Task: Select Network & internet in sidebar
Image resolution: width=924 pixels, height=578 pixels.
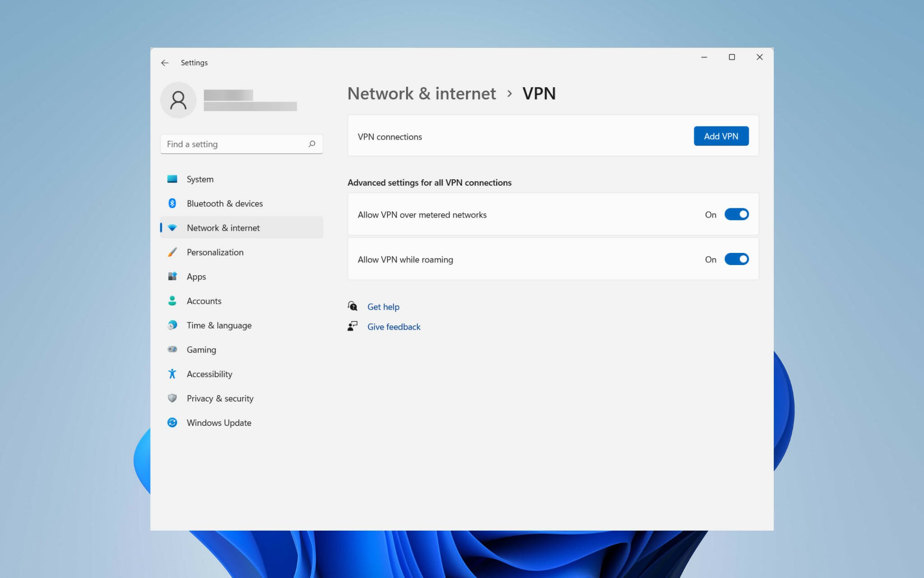Action: pyautogui.click(x=241, y=228)
